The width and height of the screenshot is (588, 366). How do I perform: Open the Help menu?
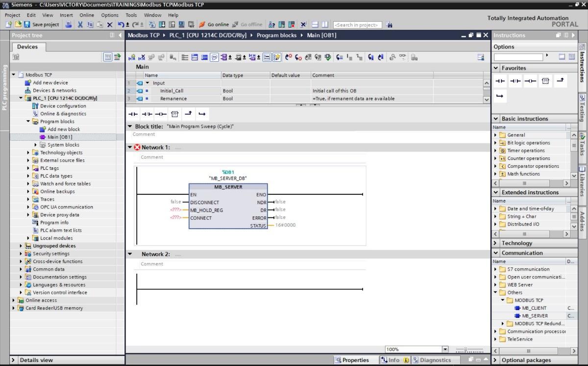[173, 15]
